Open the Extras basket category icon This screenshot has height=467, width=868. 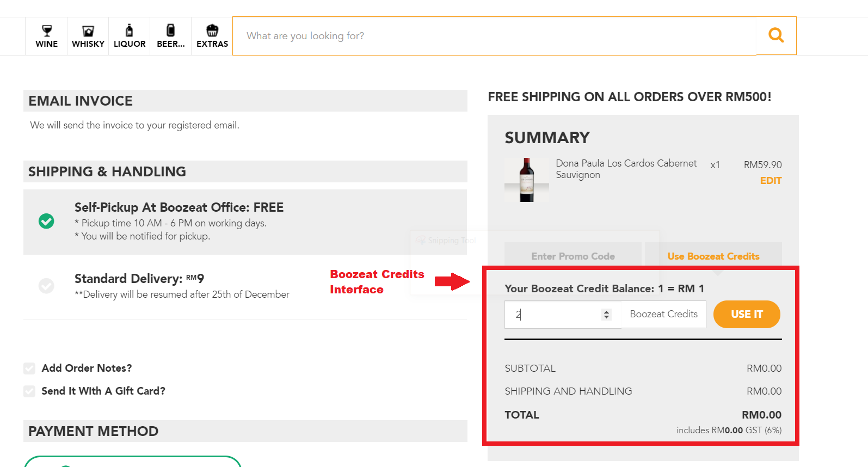(x=212, y=30)
